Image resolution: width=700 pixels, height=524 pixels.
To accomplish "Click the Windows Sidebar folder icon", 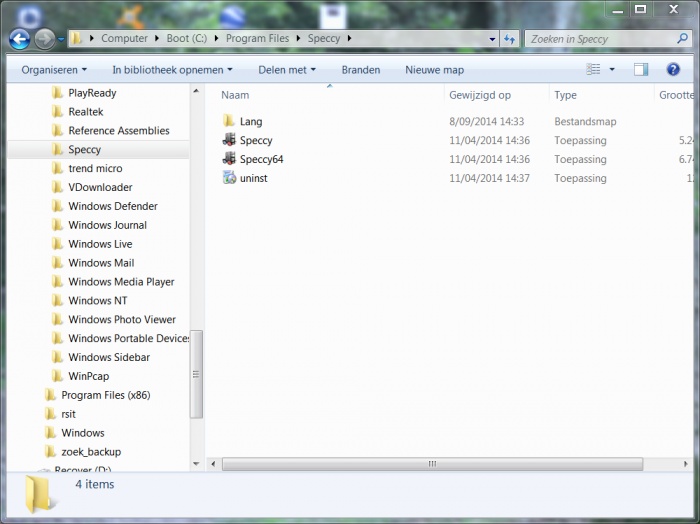I will point(57,357).
